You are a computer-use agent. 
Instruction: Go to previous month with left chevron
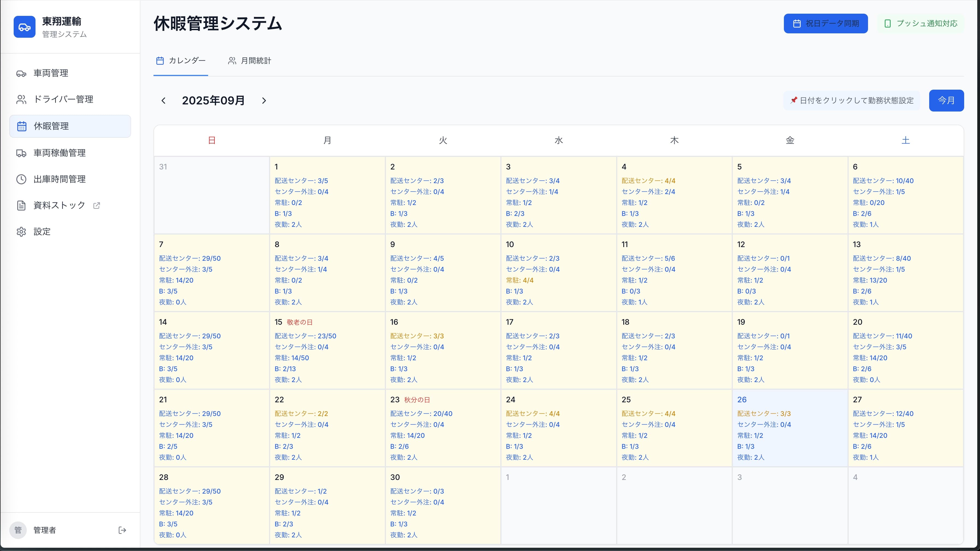(164, 101)
